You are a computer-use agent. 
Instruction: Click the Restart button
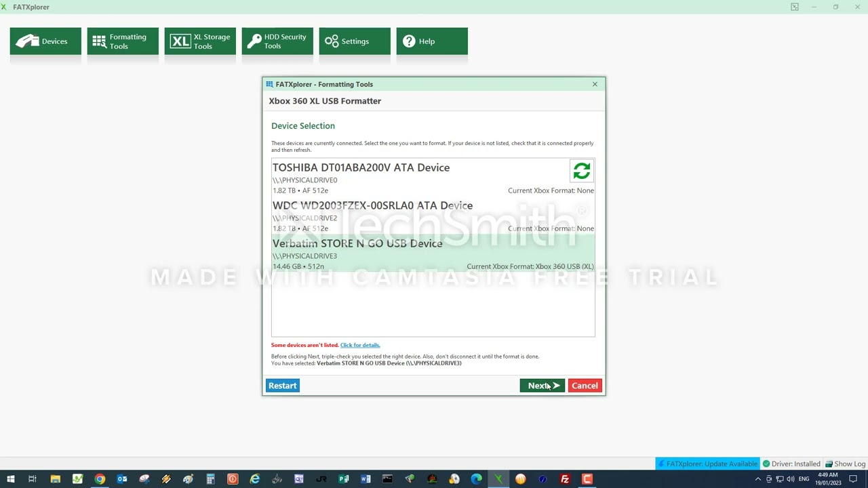click(x=282, y=386)
